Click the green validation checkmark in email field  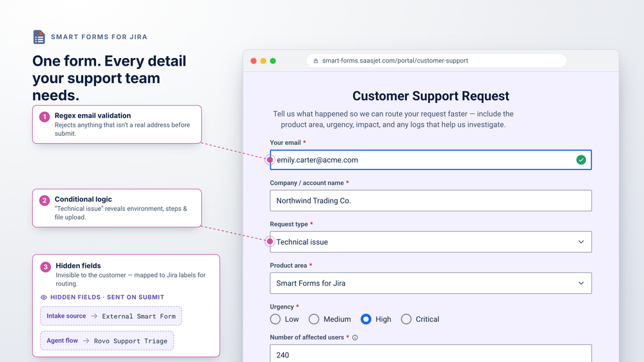(581, 160)
